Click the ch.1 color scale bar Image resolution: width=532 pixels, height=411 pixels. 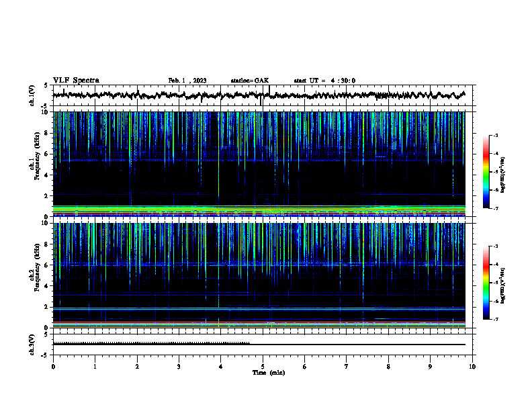click(486, 172)
